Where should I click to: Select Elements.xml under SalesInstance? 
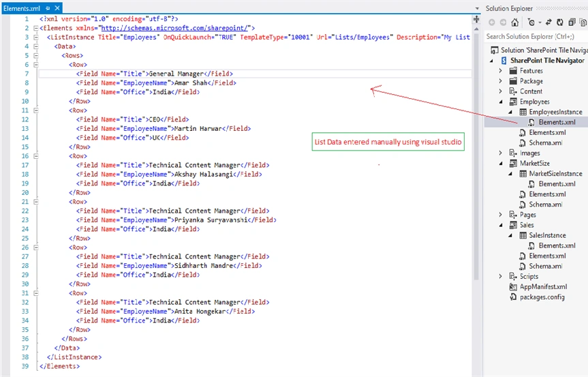click(x=557, y=245)
